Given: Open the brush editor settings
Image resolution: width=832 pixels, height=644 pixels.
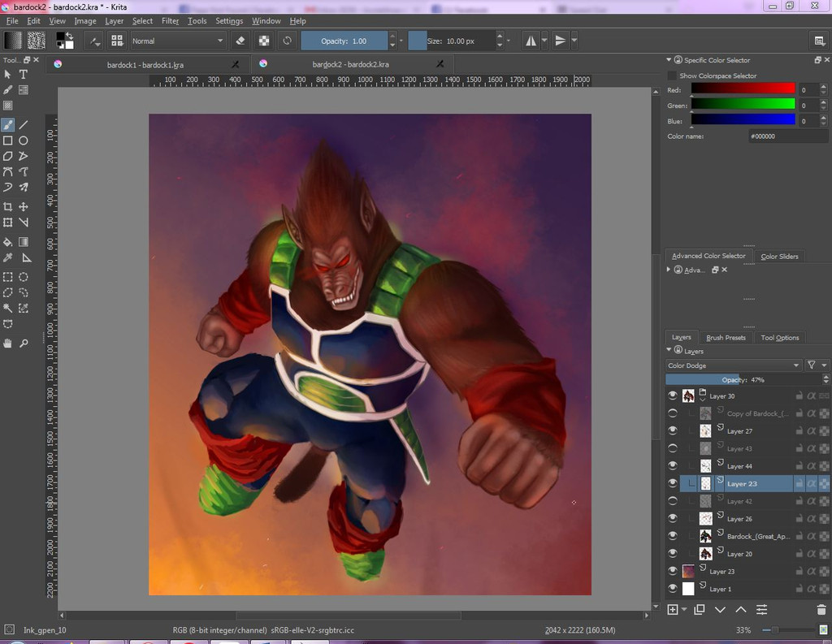Looking at the screenshot, I should tap(95, 41).
